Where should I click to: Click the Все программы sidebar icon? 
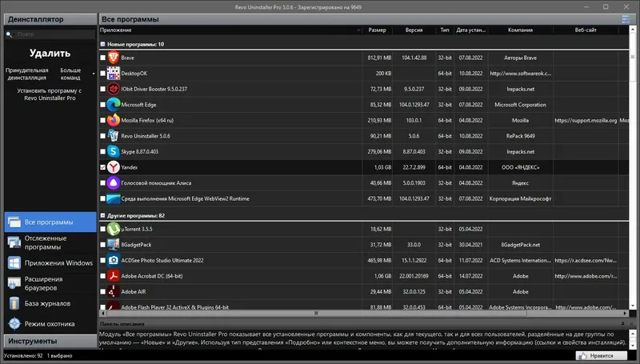[x=14, y=222]
